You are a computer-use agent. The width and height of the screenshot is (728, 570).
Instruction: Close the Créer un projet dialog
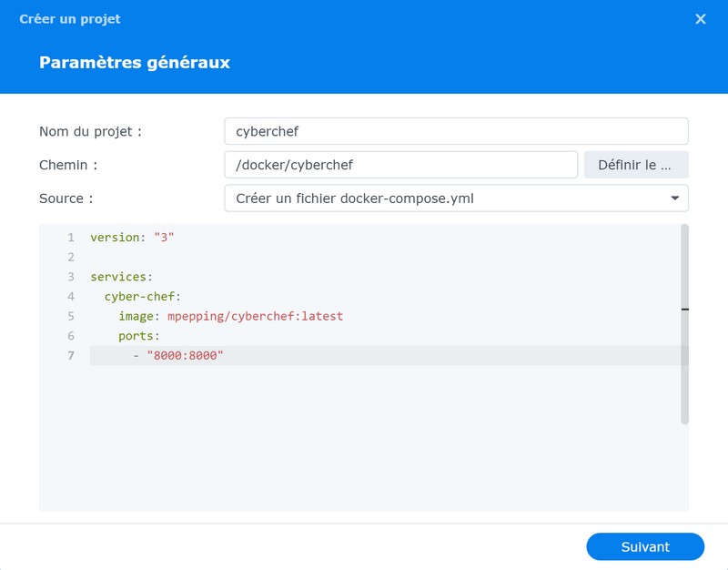point(700,19)
